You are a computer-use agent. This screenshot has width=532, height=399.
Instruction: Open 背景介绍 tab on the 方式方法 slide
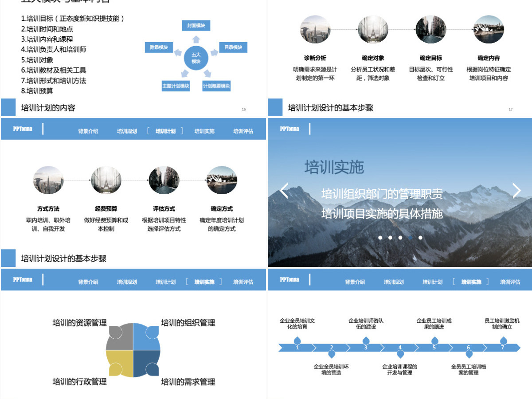click(88, 131)
